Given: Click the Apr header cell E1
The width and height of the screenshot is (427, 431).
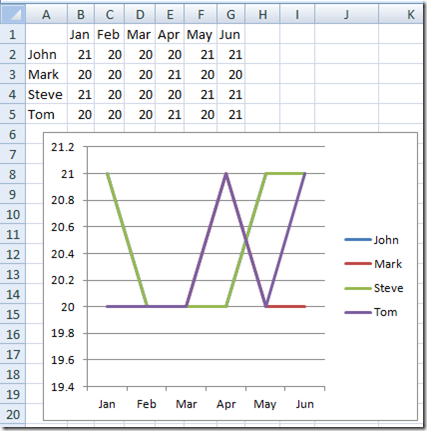Looking at the screenshot, I should pyautogui.click(x=170, y=34).
